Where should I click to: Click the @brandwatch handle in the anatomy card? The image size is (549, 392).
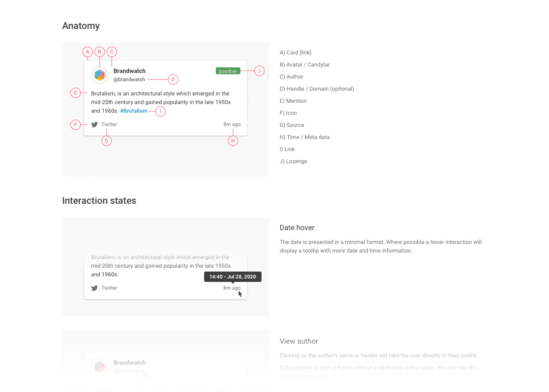tap(129, 79)
